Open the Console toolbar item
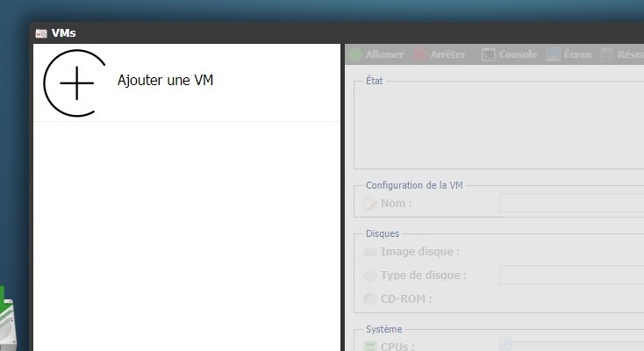 coord(518,54)
